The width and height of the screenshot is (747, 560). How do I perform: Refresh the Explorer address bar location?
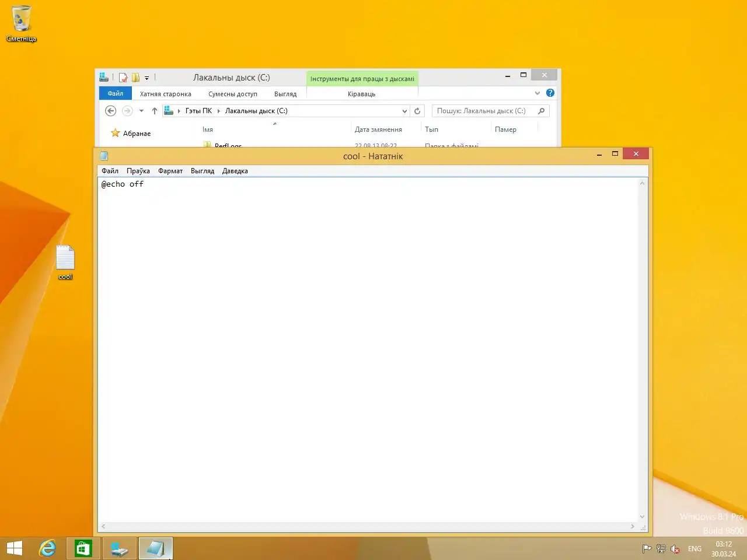coord(417,111)
